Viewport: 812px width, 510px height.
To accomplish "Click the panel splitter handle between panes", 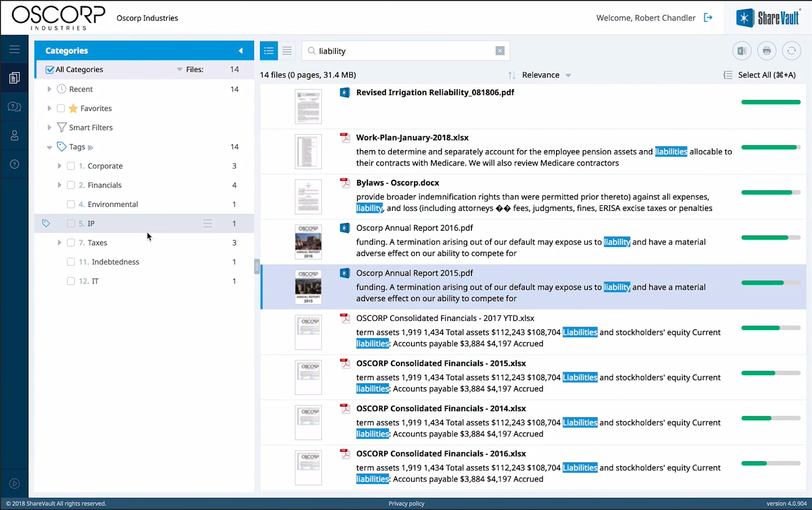I will click(x=257, y=266).
